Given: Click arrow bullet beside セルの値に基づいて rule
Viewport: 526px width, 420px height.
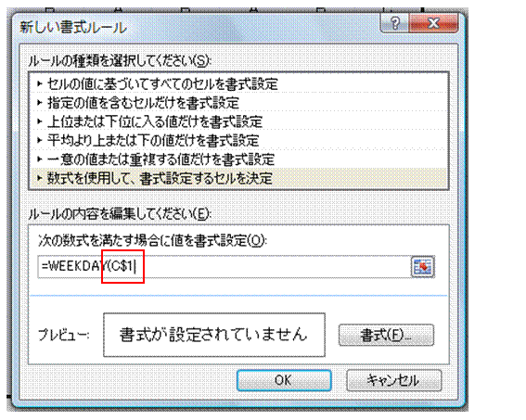Looking at the screenshot, I should coord(40,83).
